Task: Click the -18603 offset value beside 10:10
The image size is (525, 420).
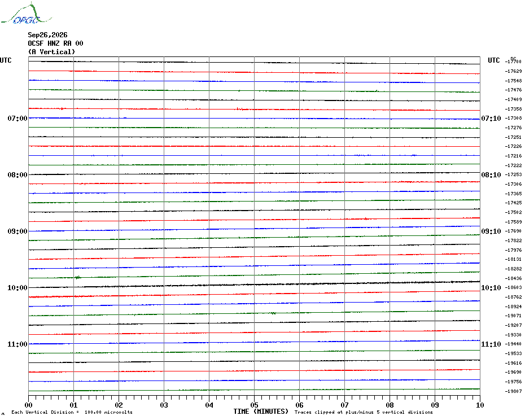Action: 513,288
